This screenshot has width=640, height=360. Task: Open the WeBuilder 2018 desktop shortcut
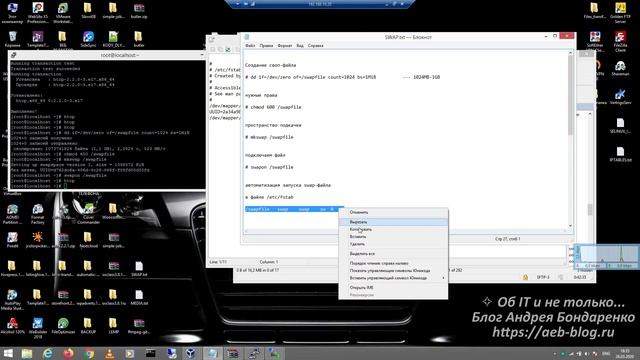click(38, 328)
